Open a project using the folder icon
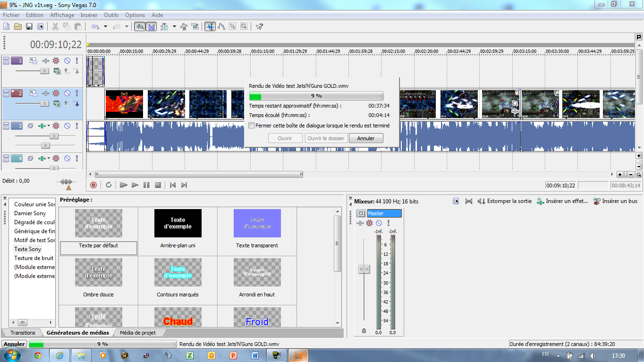The image size is (644, 362). 17,26
